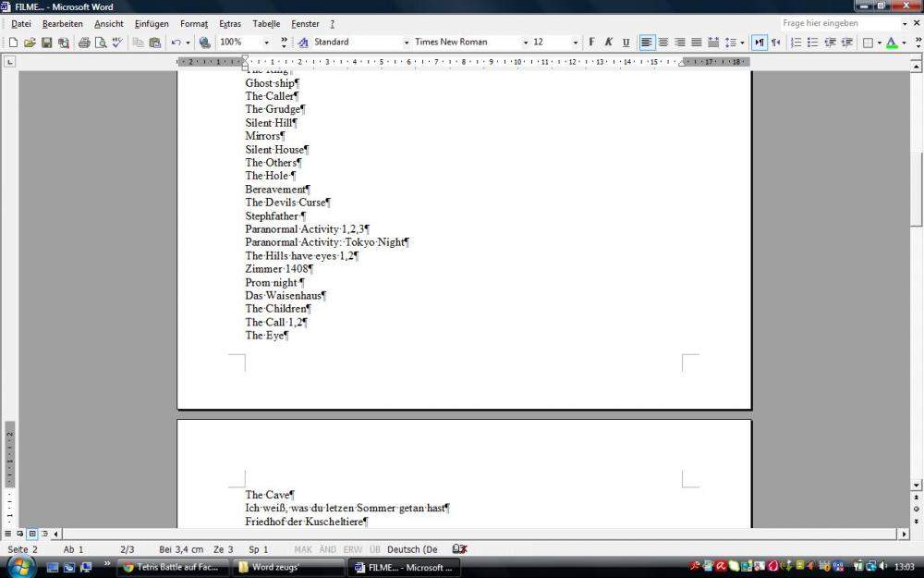This screenshot has height=578, width=924.
Task: Open the Bearbeiten menu
Action: (x=63, y=24)
